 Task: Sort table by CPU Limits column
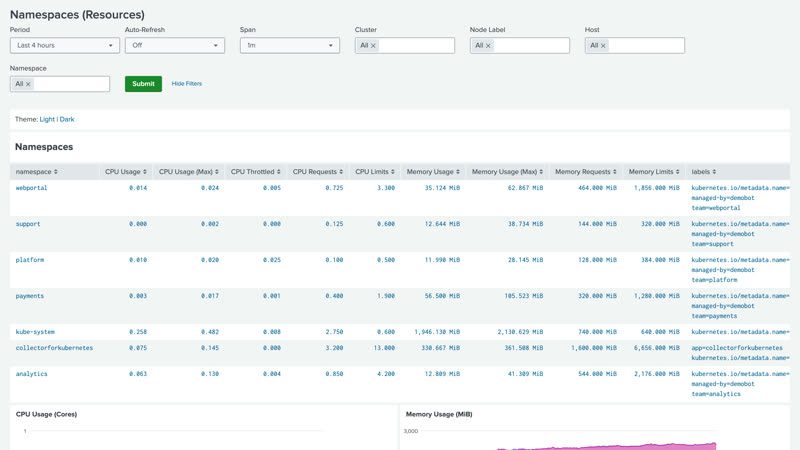(375, 172)
